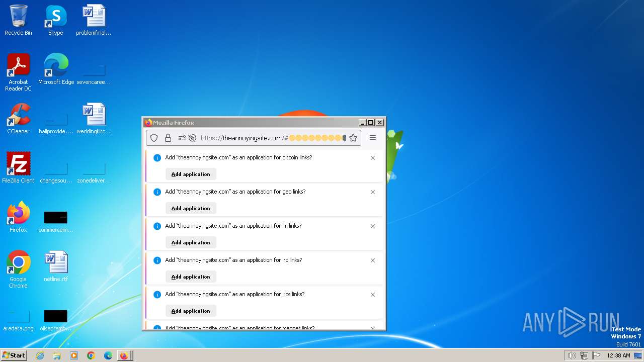644x362 pixels.
Task: Add application for geo links
Action: 191,208
